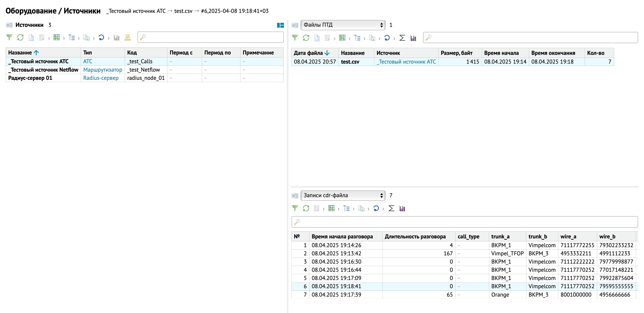Create a new record in Источники panel
Image resolution: width=644 pixels, height=313 pixels.
31,38
